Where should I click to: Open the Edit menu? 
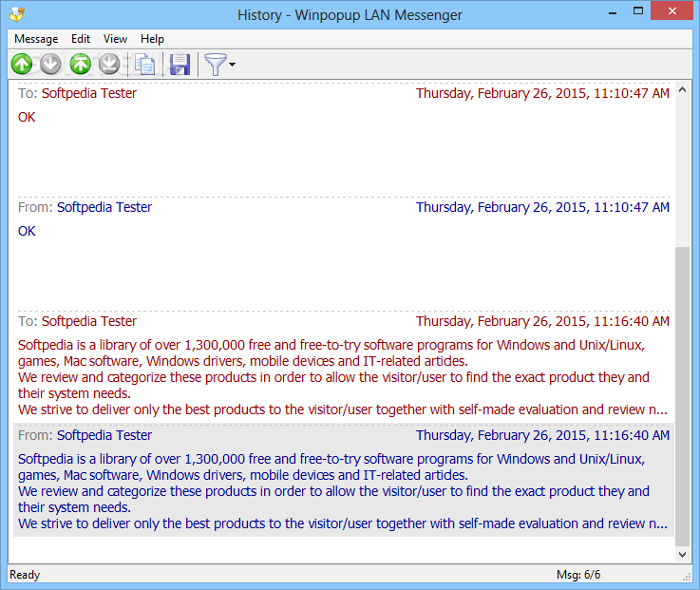click(81, 39)
